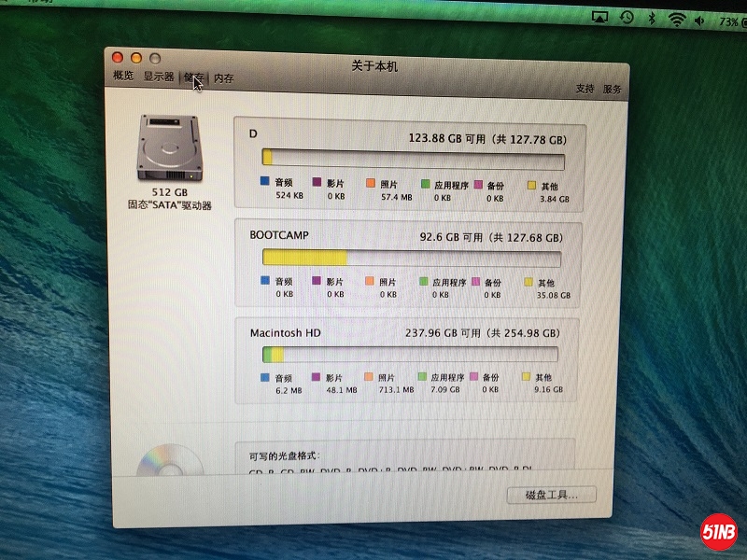Click the 可写的光盘格式 label
Image resolution: width=747 pixels, height=560 pixels.
(284, 455)
